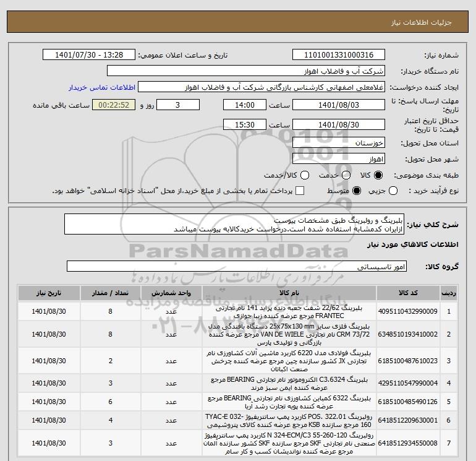Click the delivery city field اهواز
Screen dimensions: 476x461
point(339,159)
